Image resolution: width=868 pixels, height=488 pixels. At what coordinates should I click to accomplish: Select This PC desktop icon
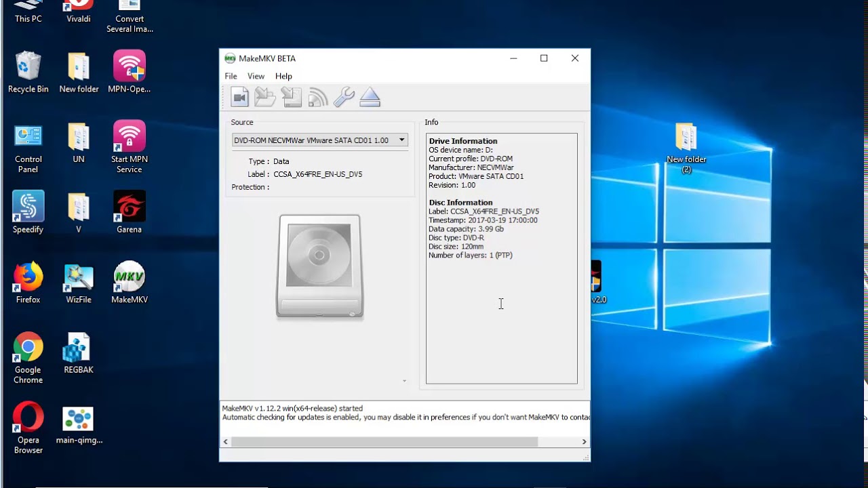pos(28,12)
